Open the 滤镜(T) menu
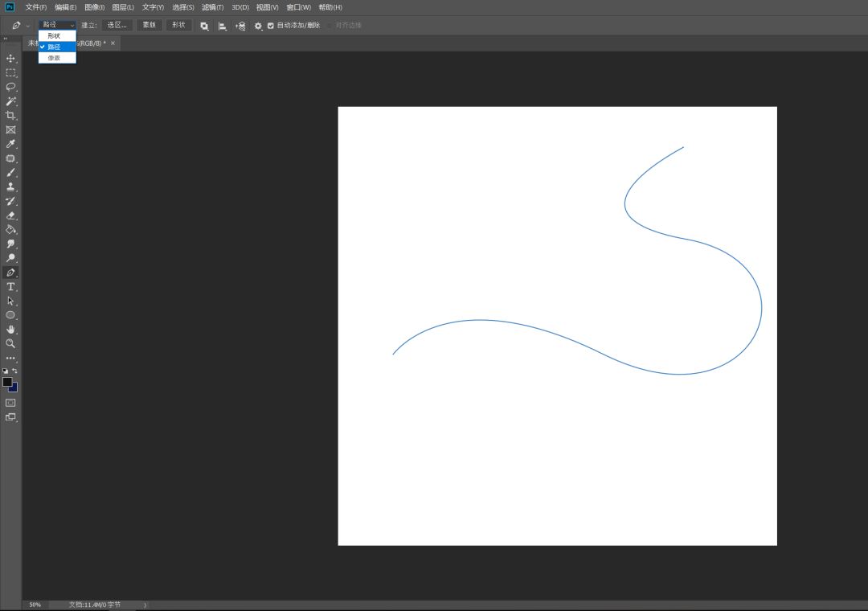Screen dimensions: 868x611 coord(212,7)
